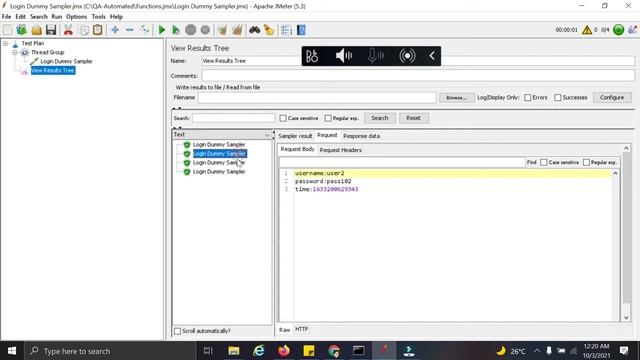
Task: Click the Collapse all minus icon
Action: pos(129,30)
